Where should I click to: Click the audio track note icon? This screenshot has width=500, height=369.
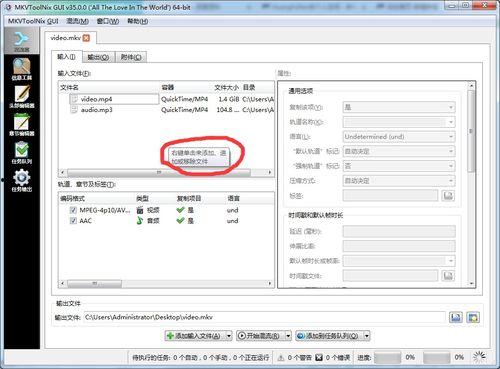(140, 221)
